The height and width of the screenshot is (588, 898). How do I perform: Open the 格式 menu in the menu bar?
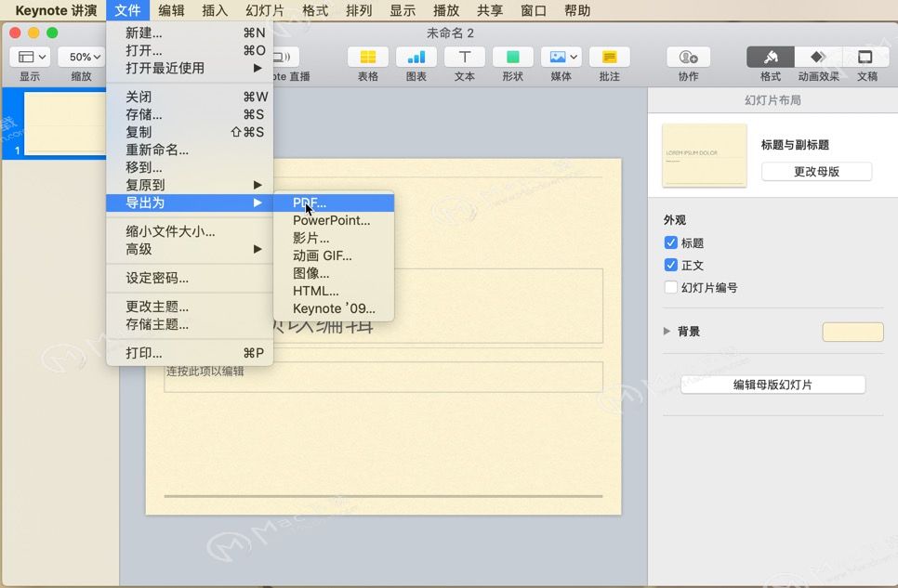315,10
